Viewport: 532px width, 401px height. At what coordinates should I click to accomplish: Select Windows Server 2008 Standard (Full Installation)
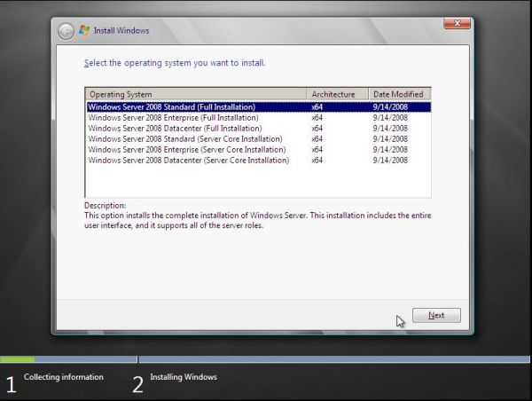coord(259,107)
